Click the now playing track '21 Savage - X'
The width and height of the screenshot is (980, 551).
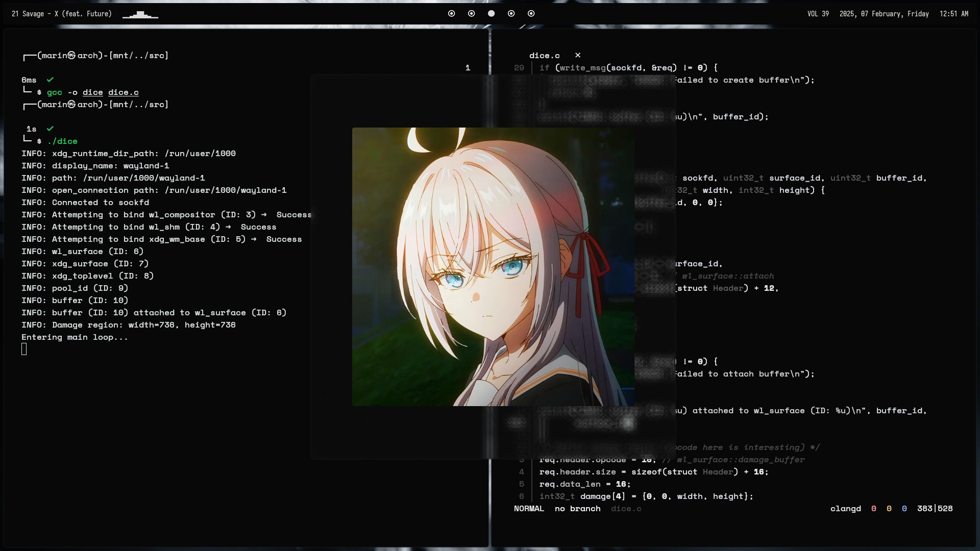(61, 14)
